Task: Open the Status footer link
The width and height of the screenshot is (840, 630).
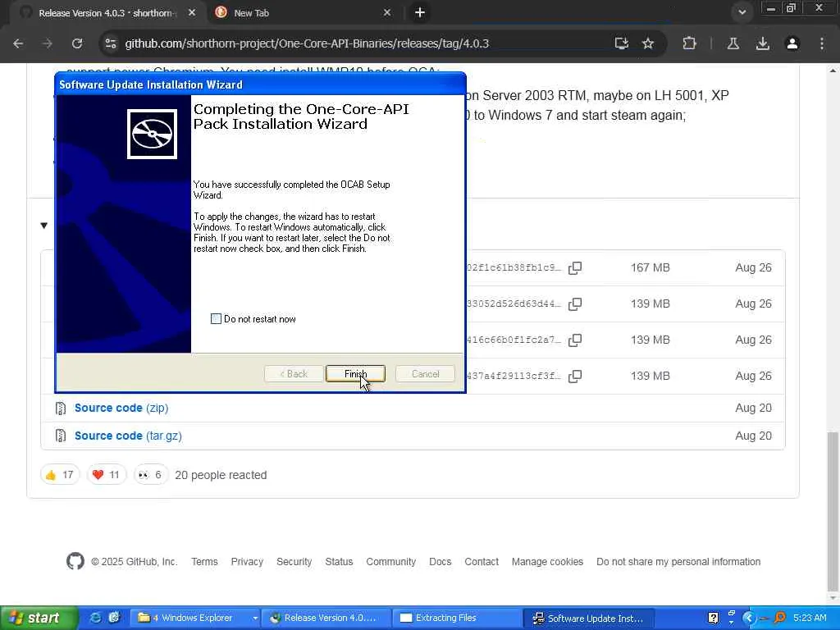Action: pos(339,561)
